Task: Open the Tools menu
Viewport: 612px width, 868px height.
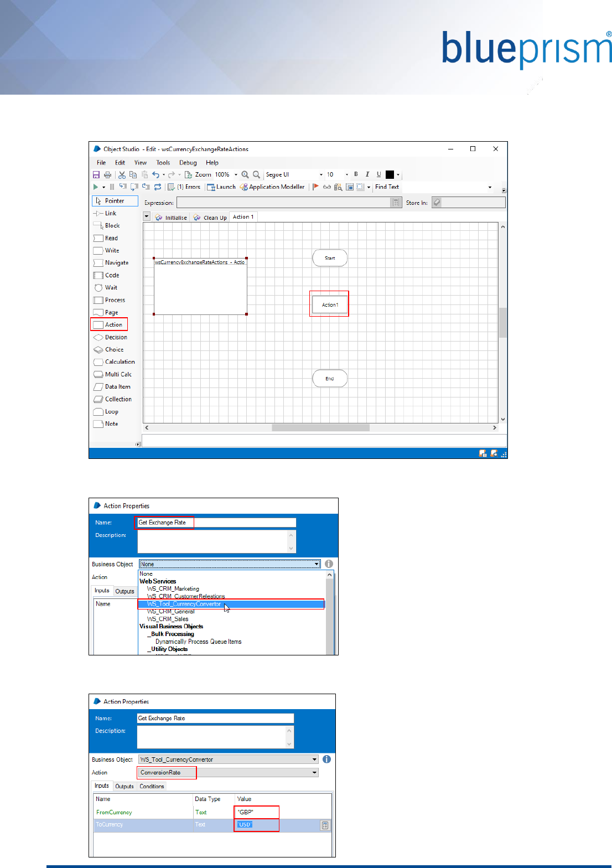Action: (163, 163)
